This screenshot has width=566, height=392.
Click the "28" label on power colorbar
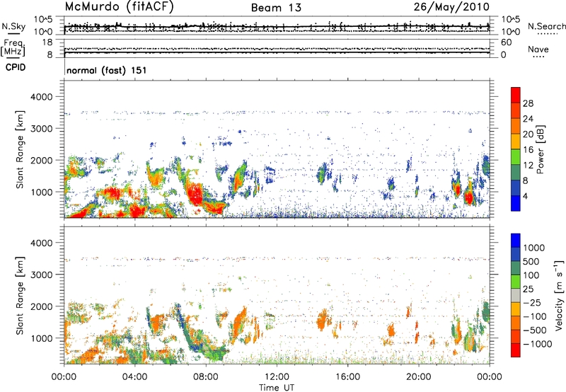point(528,103)
